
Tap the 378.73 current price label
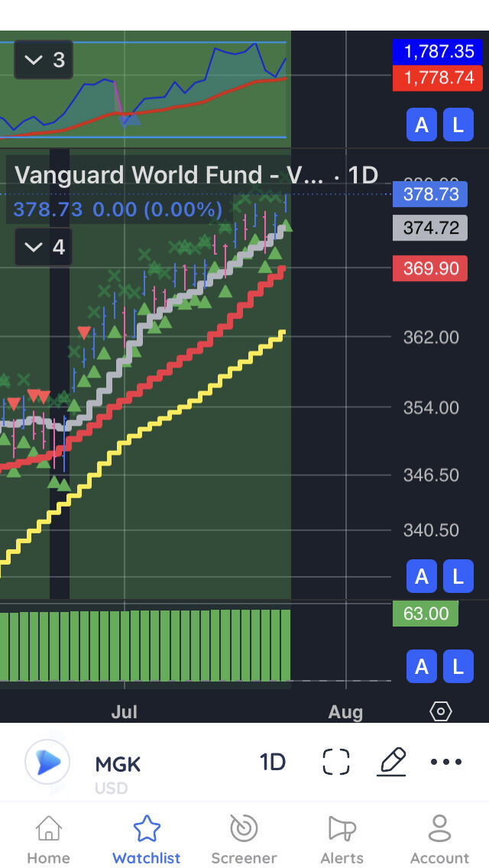point(430,194)
